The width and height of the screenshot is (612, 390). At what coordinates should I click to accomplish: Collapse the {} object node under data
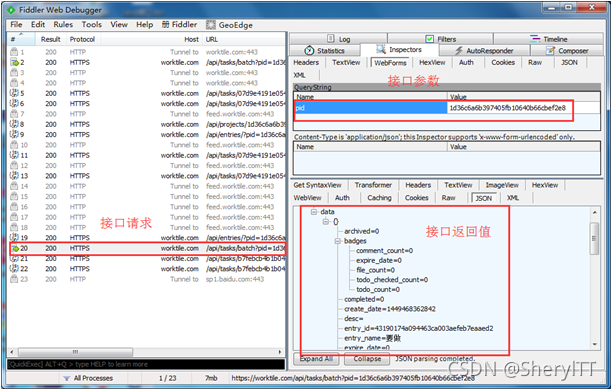[x=326, y=221]
